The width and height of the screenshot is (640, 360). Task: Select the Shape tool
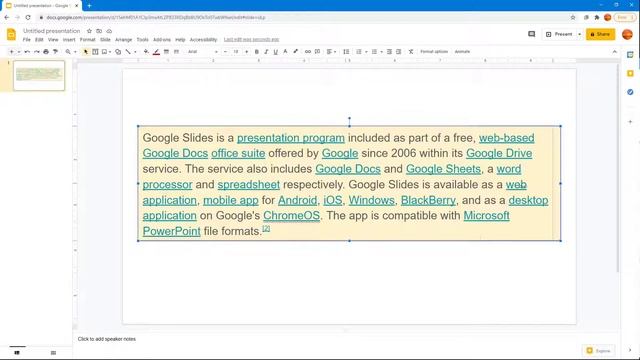[118, 52]
